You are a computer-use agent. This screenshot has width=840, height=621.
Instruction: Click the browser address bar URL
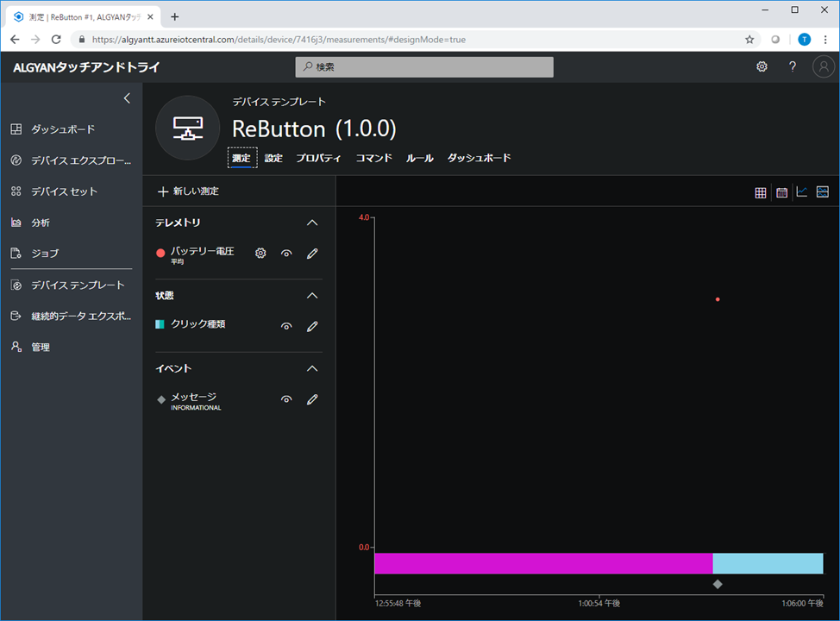[279, 39]
